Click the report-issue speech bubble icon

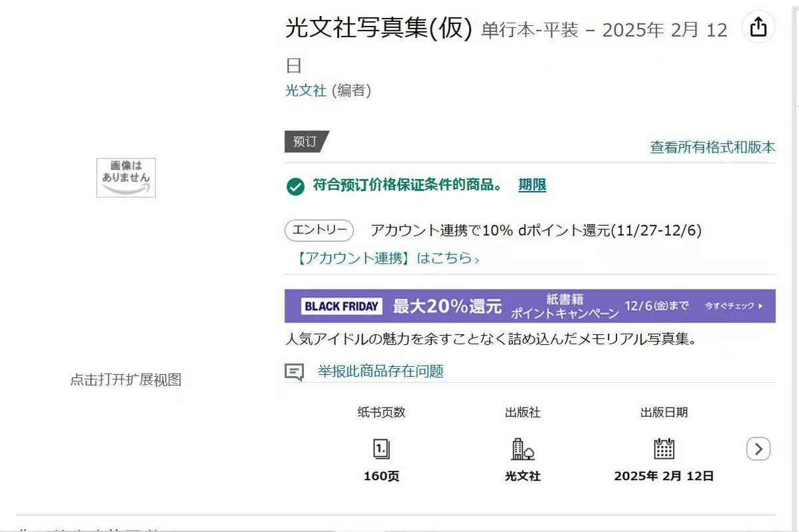pyautogui.click(x=294, y=372)
